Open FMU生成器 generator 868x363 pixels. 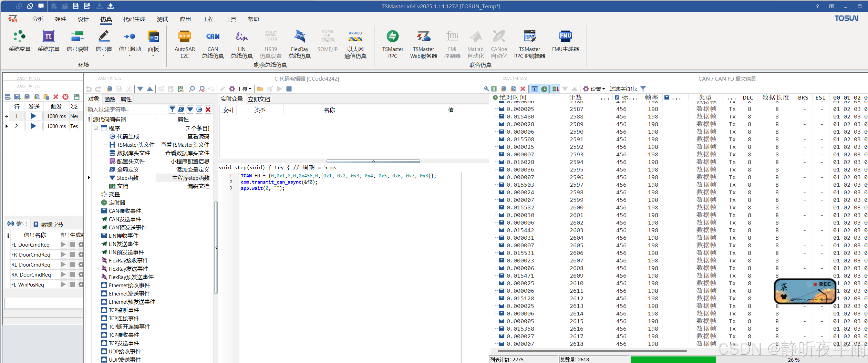pos(566,41)
